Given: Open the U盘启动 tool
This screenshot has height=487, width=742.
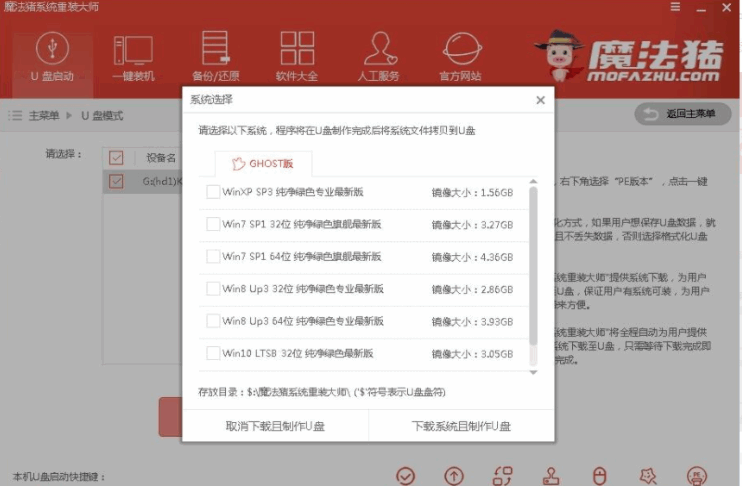Looking at the screenshot, I should pyautogui.click(x=52, y=58).
